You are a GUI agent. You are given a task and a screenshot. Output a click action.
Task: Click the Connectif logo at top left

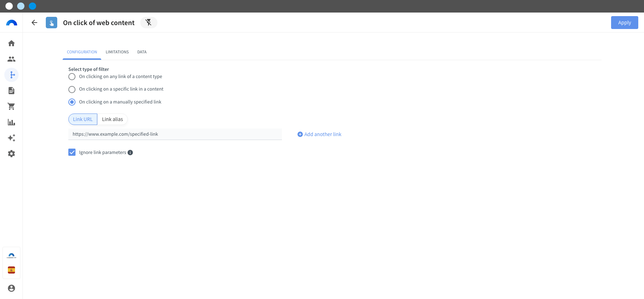11,23
